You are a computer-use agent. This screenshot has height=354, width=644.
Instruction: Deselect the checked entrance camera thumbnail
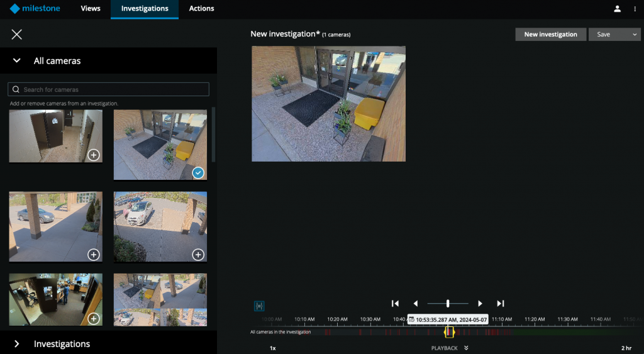click(198, 172)
